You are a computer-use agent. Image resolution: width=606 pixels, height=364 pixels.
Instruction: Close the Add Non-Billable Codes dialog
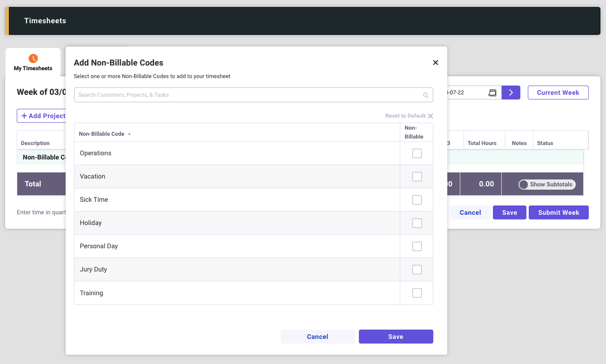pyautogui.click(x=436, y=63)
